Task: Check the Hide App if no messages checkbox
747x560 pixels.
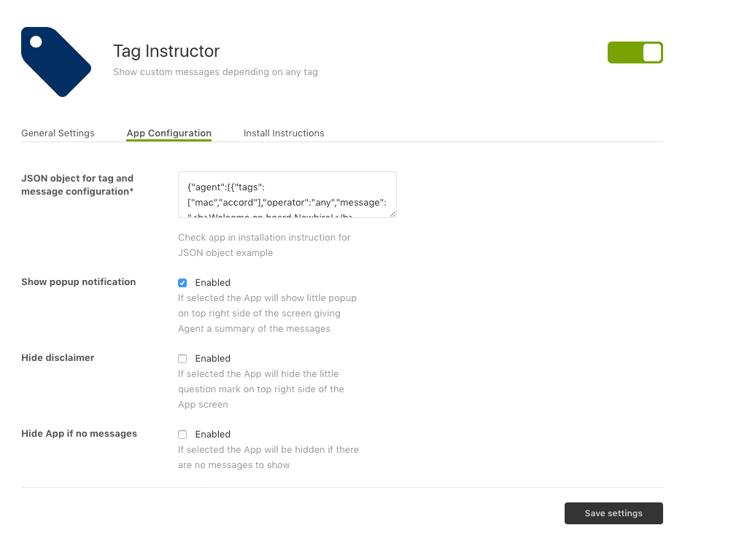Action: (182, 435)
